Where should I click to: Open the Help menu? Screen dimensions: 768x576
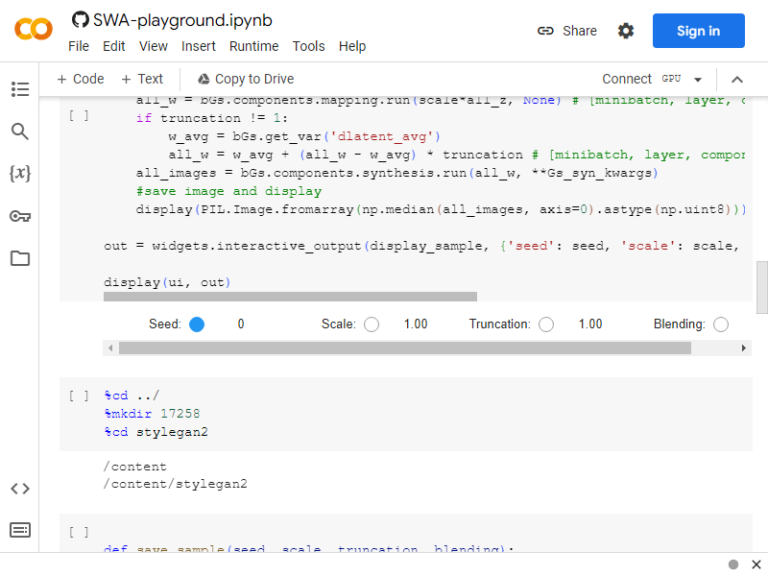tap(352, 46)
